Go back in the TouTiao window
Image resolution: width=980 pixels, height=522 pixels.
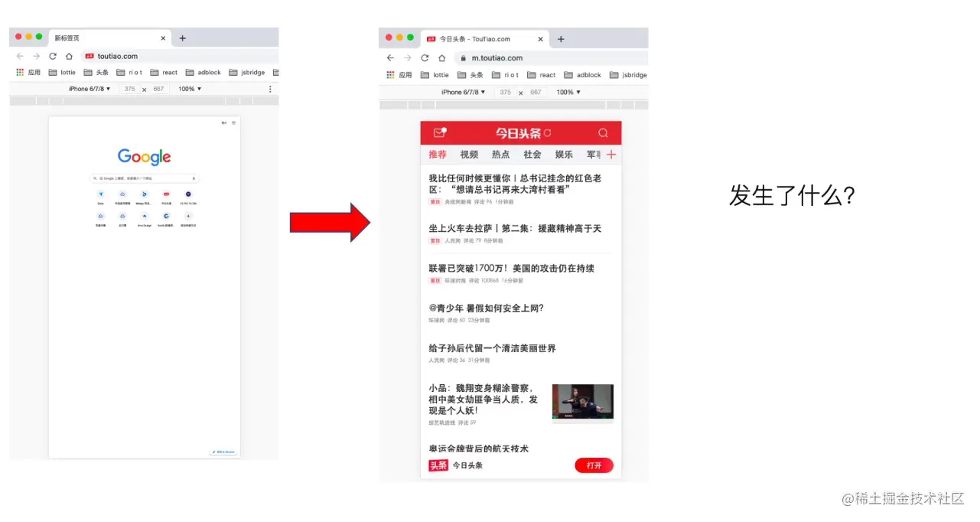(x=390, y=57)
